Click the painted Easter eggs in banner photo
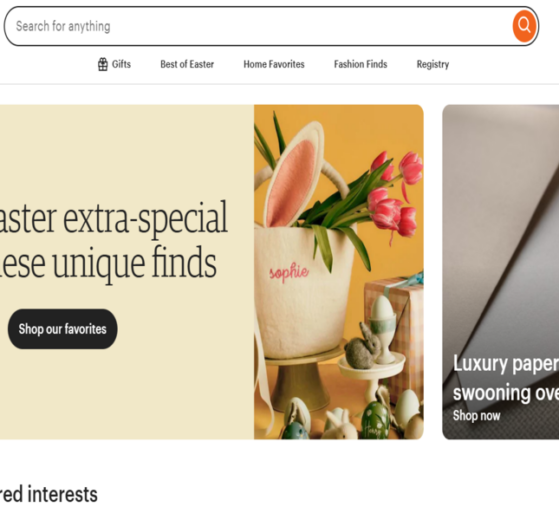 pos(374,421)
